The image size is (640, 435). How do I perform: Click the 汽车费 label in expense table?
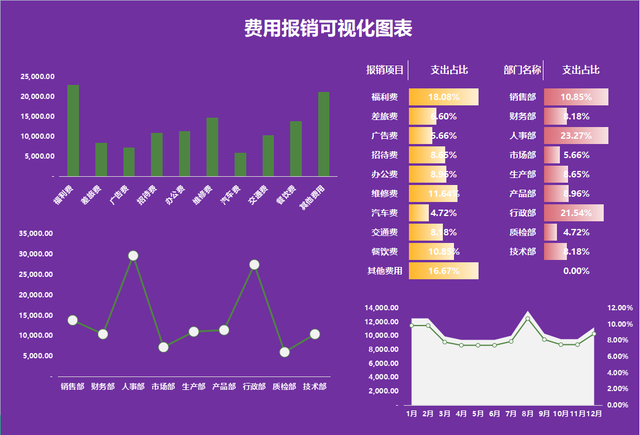tap(385, 213)
